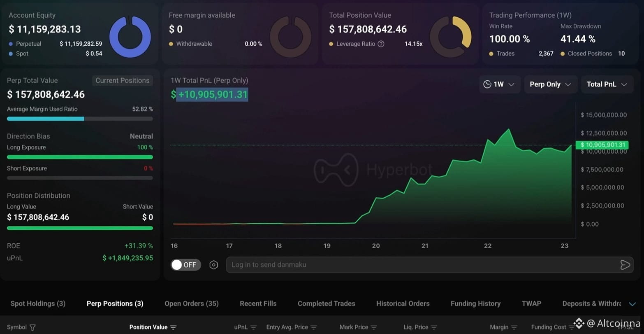Image resolution: width=644 pixels, height=334 pixels.
Task: Click the Funding Cost column header
Action: coord(549,327)
